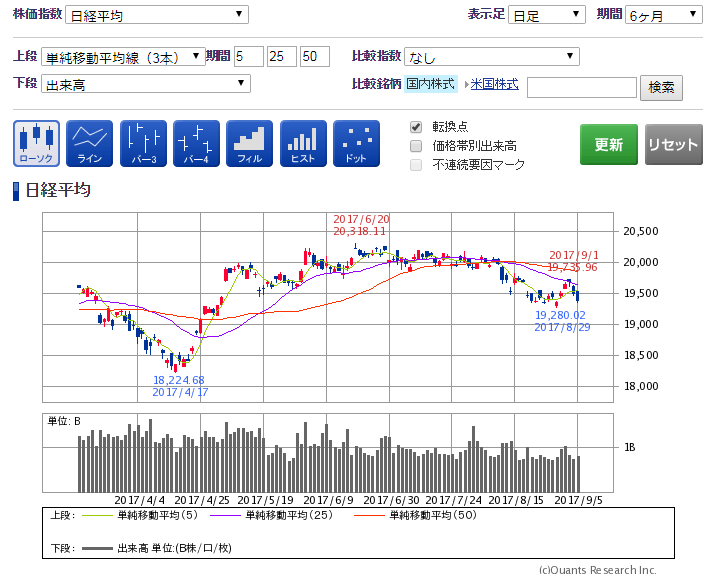Select the ローソク candlestick chart type
The width and height of the screenshot is (710, 581).
(x=37, y=143)
